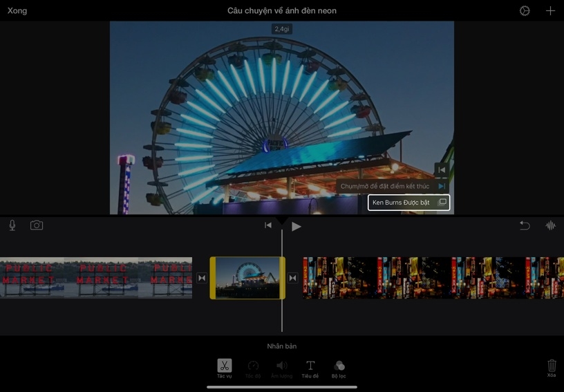Open the camera to capture footage
Image resolution: width=564 pixels, height=392 pixels.
point(37,225)
